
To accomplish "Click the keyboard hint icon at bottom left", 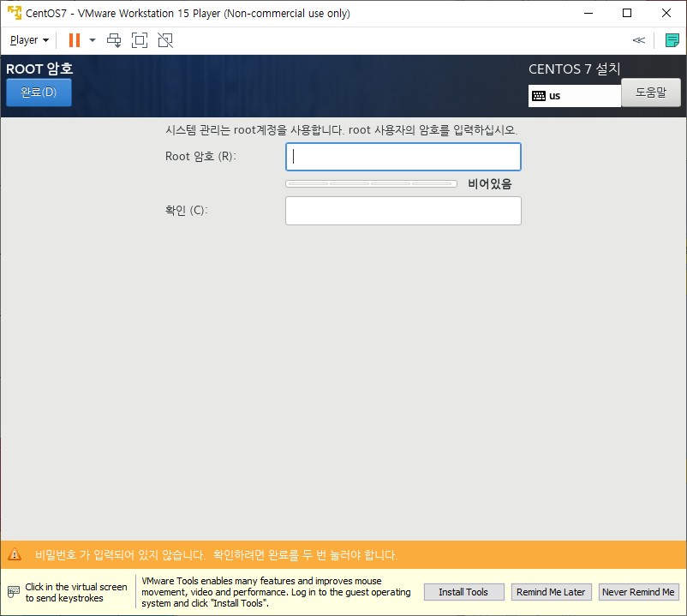I will 14,592.
